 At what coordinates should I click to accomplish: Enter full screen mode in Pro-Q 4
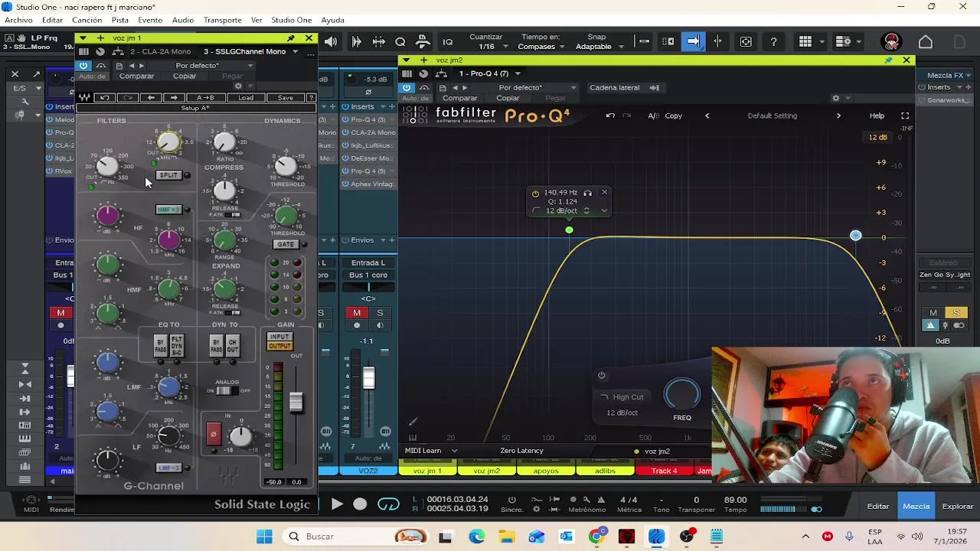[905, 116]
